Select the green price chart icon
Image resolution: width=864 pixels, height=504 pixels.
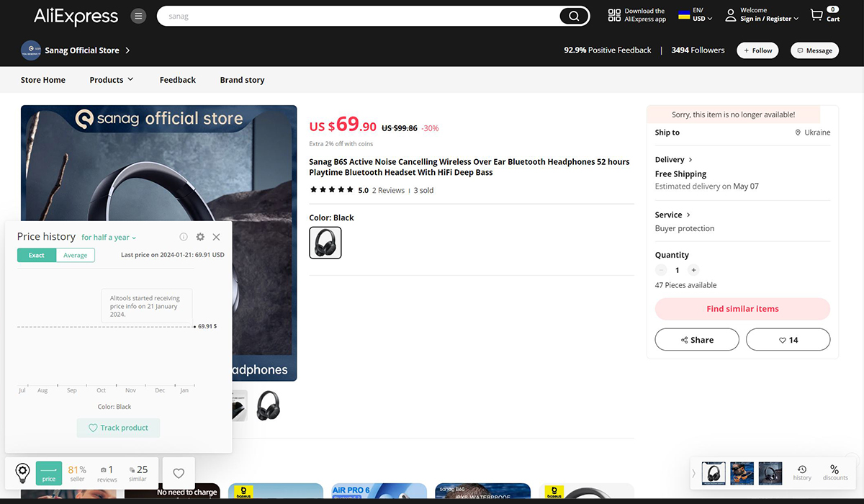coord(49,473)
